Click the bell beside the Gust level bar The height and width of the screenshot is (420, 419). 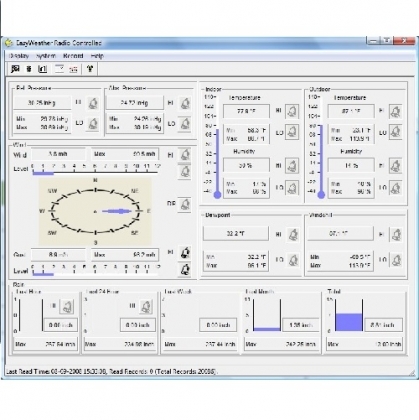[185, 269]
